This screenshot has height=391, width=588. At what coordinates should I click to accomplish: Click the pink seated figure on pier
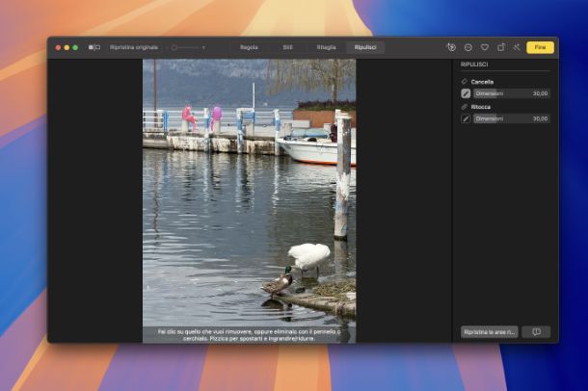click(188, 117)
